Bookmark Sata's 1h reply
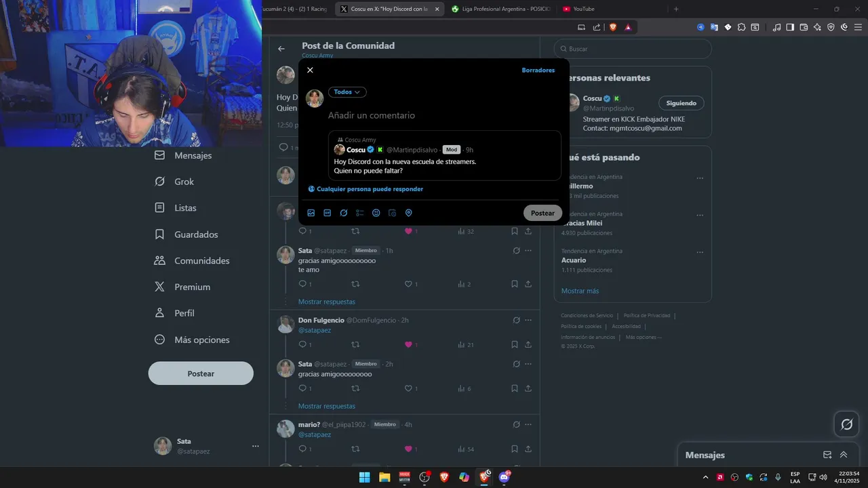Screen dimensions: 868x488 click(x=515, y=284)
